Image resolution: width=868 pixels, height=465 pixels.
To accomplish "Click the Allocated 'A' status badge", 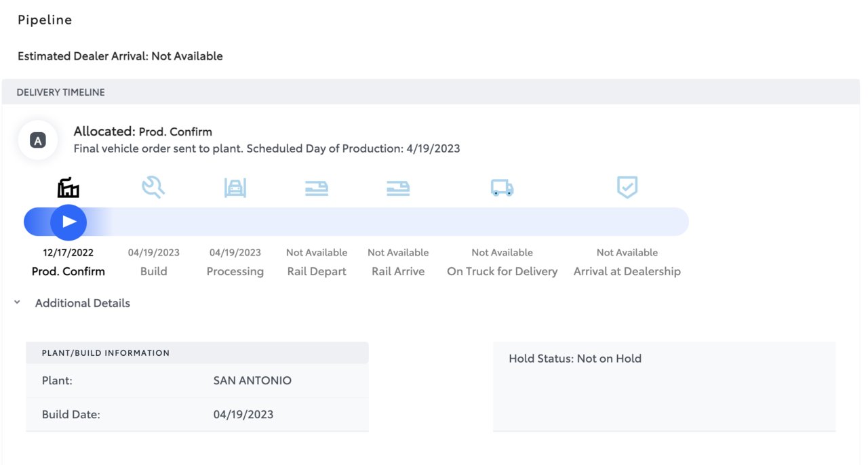I will tap(39, 141).
